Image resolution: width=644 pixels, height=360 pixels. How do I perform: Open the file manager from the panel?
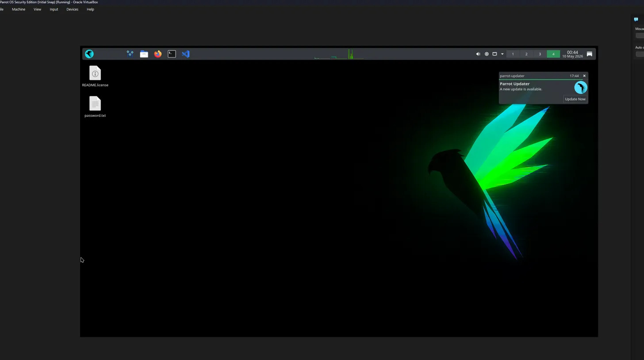tap(144, 54)
